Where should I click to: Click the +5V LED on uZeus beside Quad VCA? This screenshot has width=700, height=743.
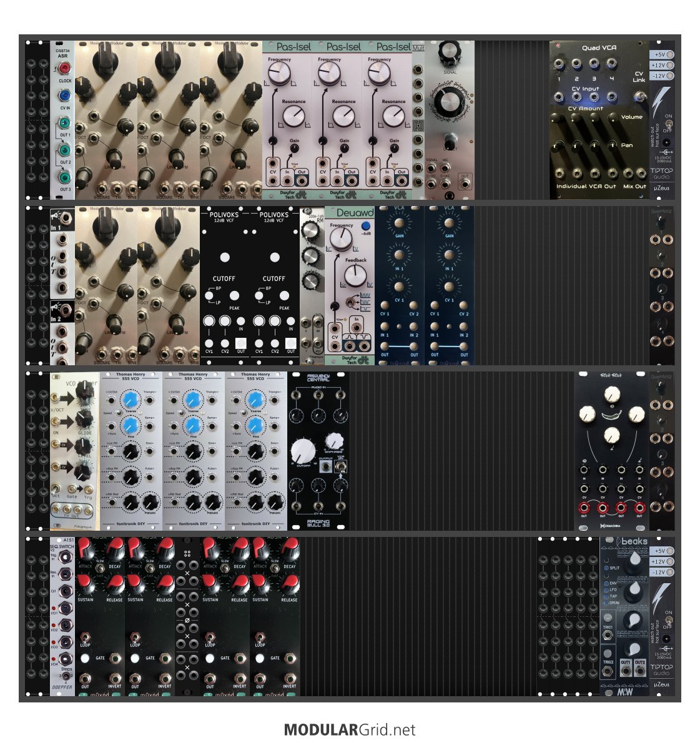point(670,54)
